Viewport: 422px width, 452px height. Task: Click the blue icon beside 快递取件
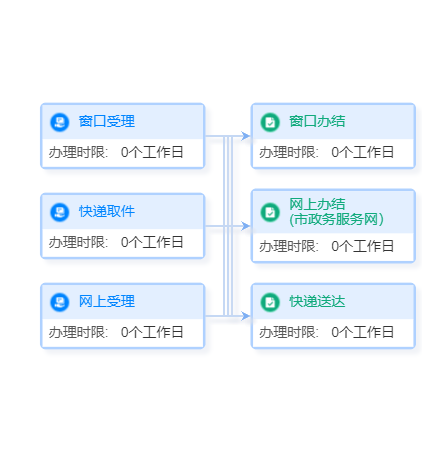[x=60, y=212]
